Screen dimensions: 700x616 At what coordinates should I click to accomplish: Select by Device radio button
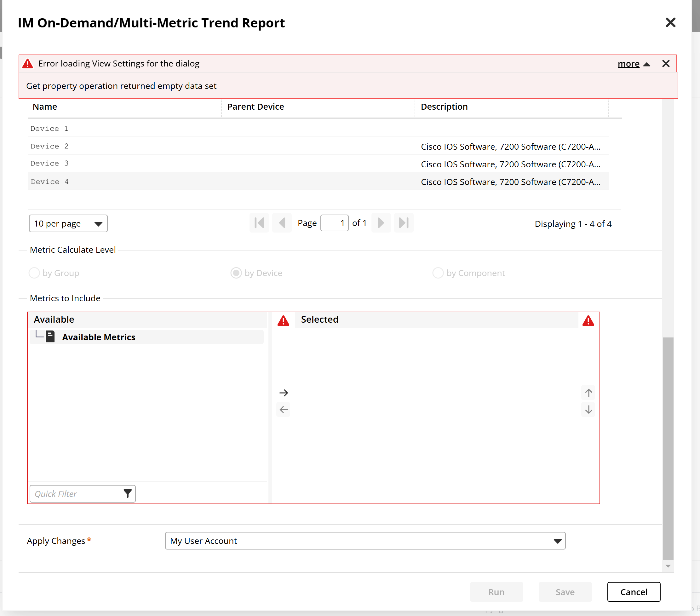[236, 273]
